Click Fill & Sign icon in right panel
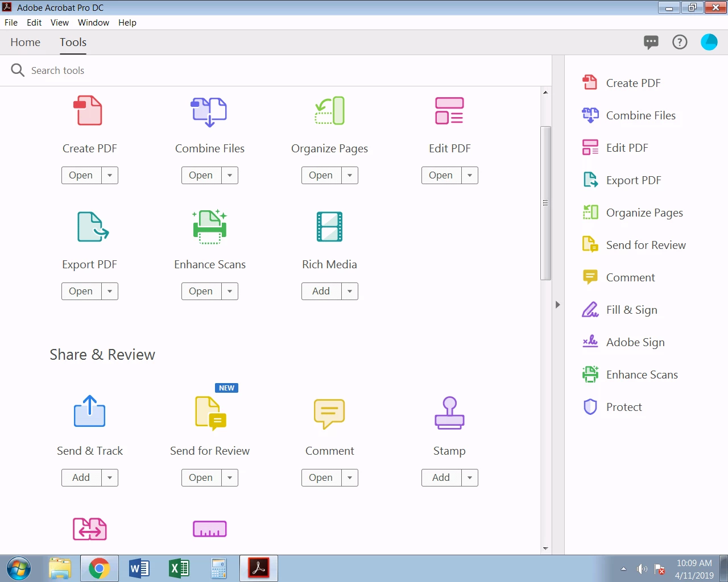Screen dimensions: 728x582 [590, 310]
